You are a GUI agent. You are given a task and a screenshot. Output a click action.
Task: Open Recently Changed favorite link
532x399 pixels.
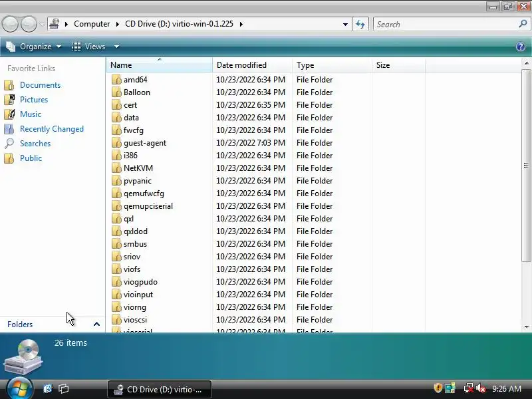tap(52, 128)
